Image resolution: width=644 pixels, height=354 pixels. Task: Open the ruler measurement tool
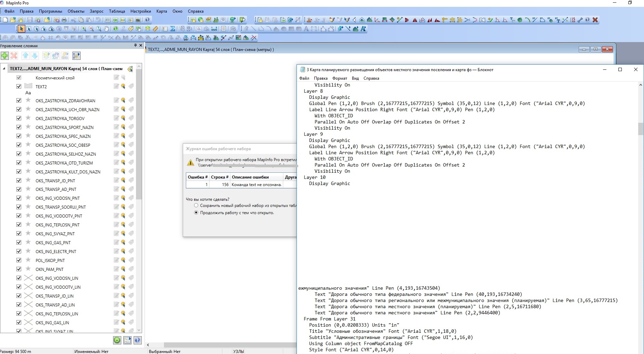pos(155,29)
